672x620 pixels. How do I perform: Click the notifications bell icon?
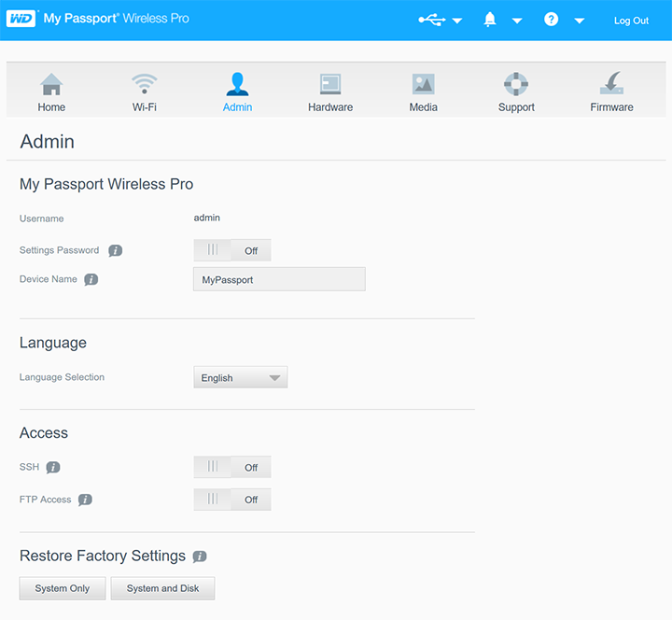coord(490,20)
